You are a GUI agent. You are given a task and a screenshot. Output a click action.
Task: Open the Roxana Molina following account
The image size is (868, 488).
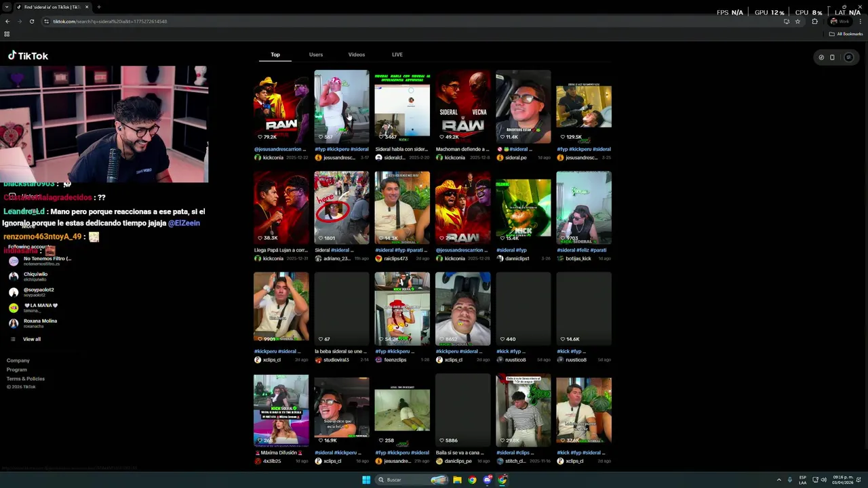coord(33,323)
